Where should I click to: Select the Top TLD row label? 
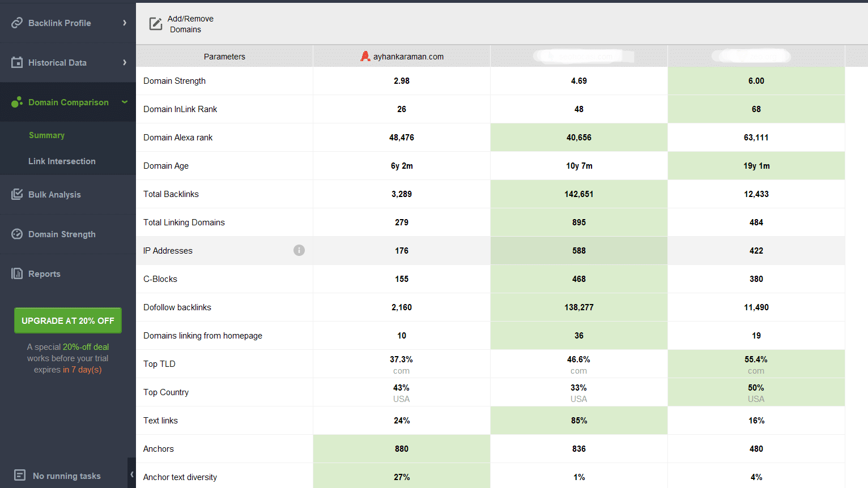pos(159,364)
